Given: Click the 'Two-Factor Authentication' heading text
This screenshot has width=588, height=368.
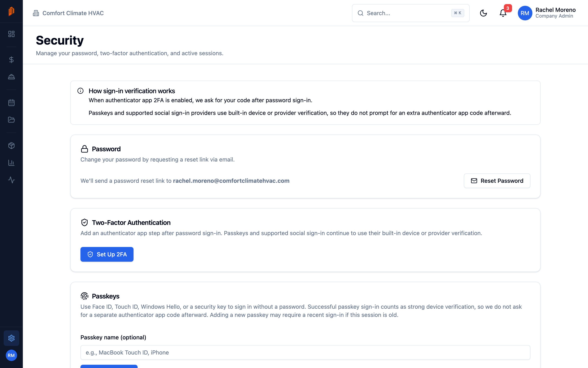Looking at the screenshot, I should coord(131,223).
